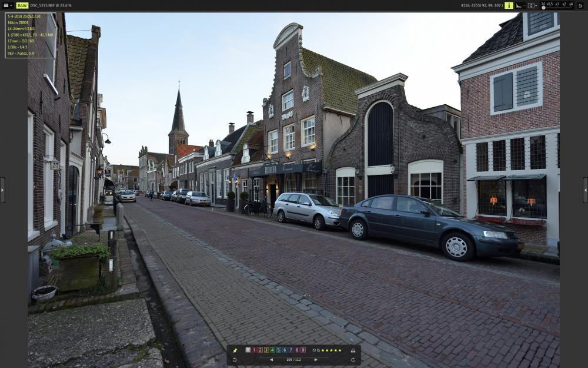Assign color label 8
Viewport: 588px width, 368px height.
297,350
